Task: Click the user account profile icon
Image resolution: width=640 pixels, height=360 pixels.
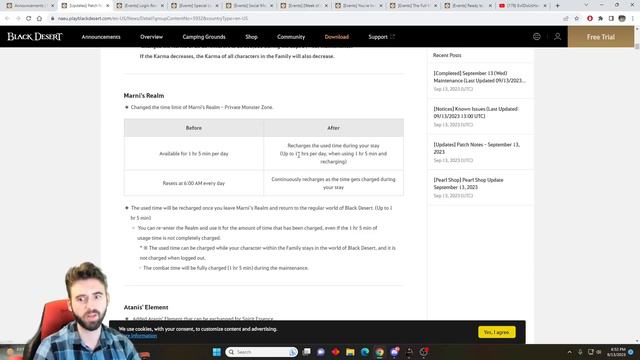Action: click(557, 37)
